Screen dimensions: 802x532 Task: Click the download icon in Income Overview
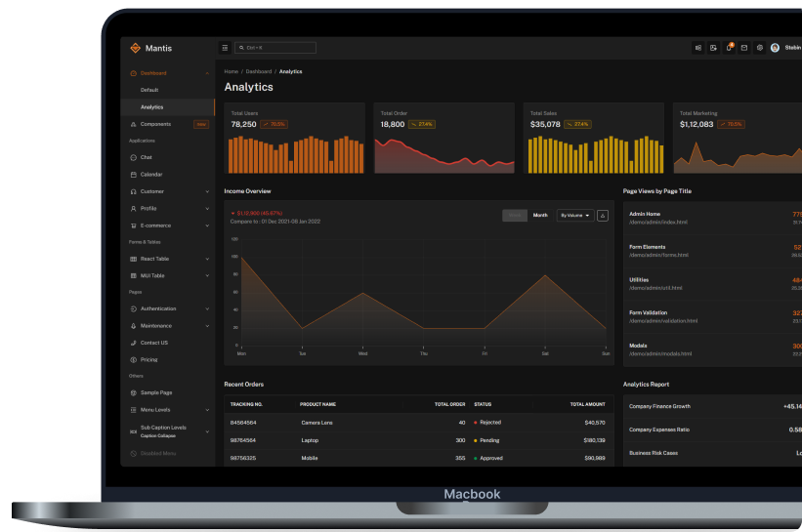click(x=602, y=215)
